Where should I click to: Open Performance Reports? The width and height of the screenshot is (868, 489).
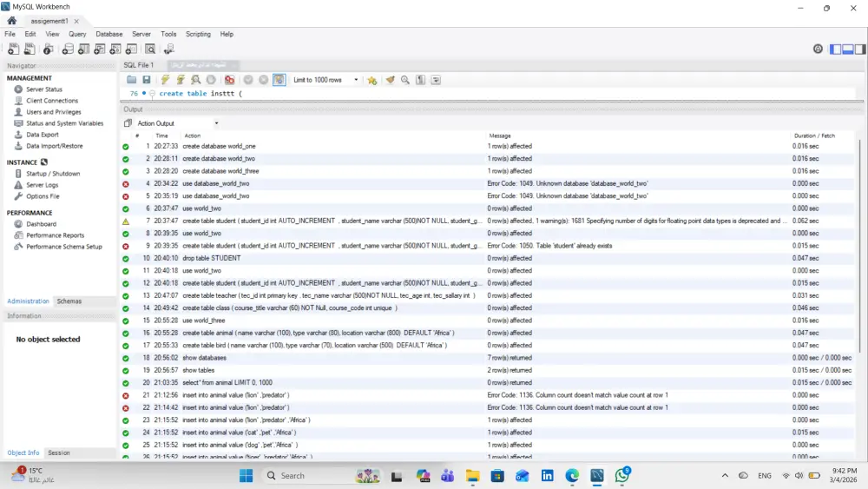pos(56,235)
